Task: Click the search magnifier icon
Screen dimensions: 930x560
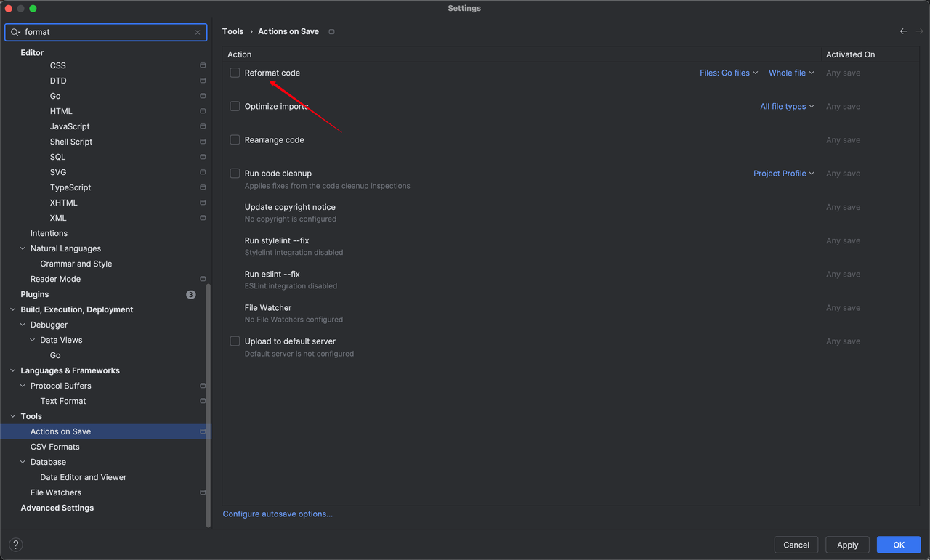Action: [x=15, y=32]
